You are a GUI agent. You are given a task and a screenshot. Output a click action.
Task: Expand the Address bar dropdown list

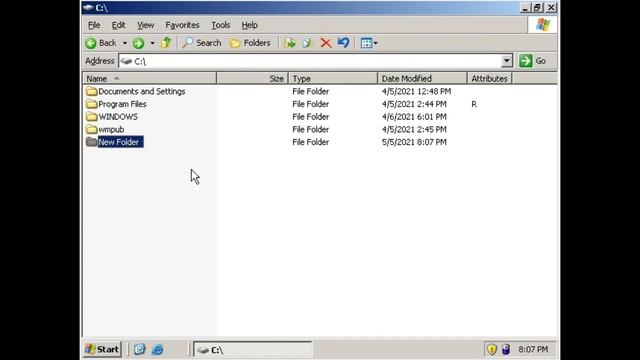pyautogui.click(x=507, y=61)
